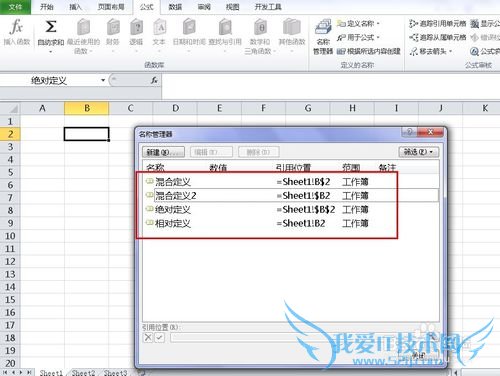
Task: Go to last sheet with tab navigation arrow
Action: pyautogui.click(x=29, y=372)
